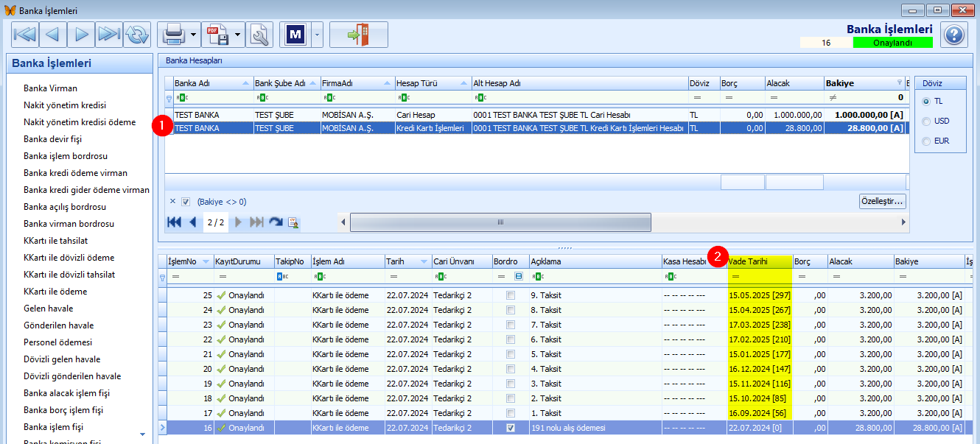The width and height of the screenshot is (980, 444).
Task: Tick Bordro checkbox for 5. Taksit row
Action: click(511, 354)
